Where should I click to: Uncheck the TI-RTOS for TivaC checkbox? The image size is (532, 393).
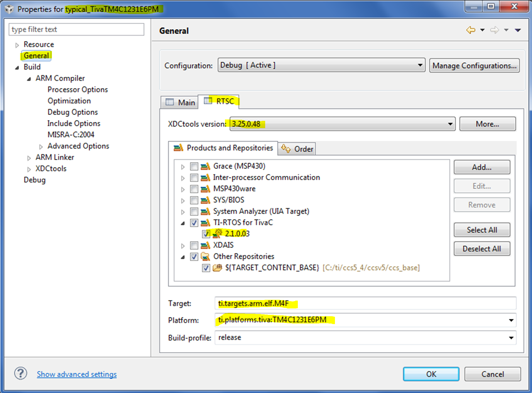point(194,223)
